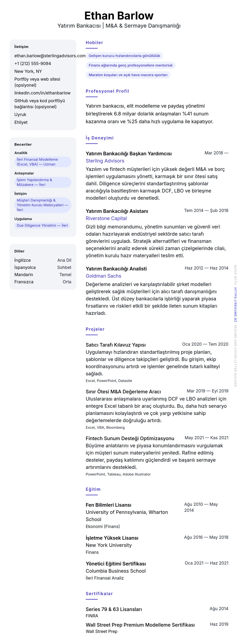Click the Müşteri Danışmanlığı skill tag
Image resolution: width=238 pixels, height=644 pixels.
[x=43, y=205]
